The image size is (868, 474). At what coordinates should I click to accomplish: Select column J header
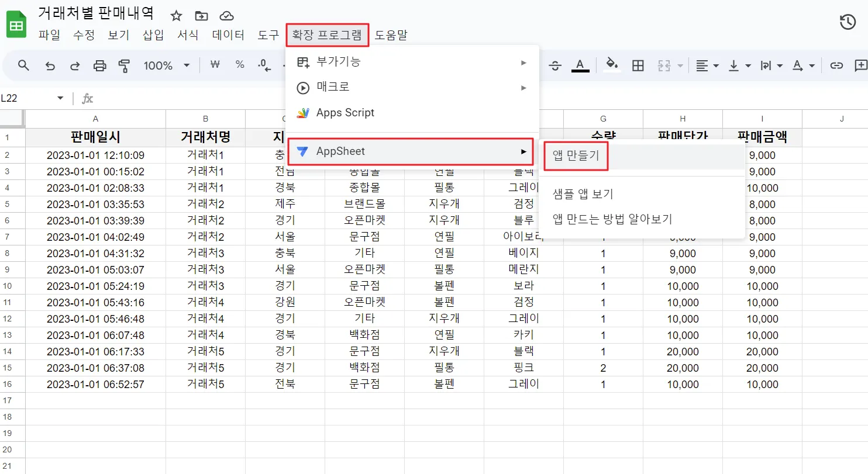(842, 119)
